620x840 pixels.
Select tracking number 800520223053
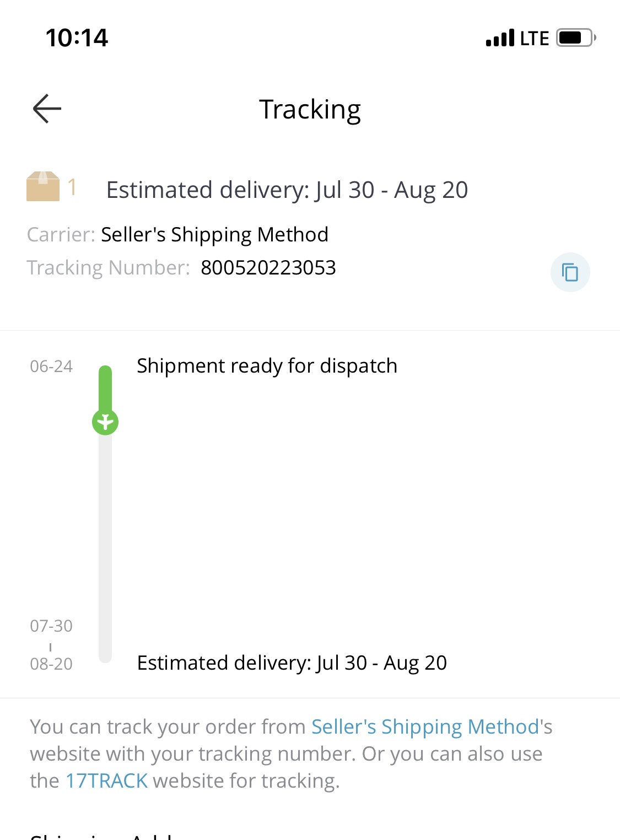pyautogui.click(x=268, y=268)
